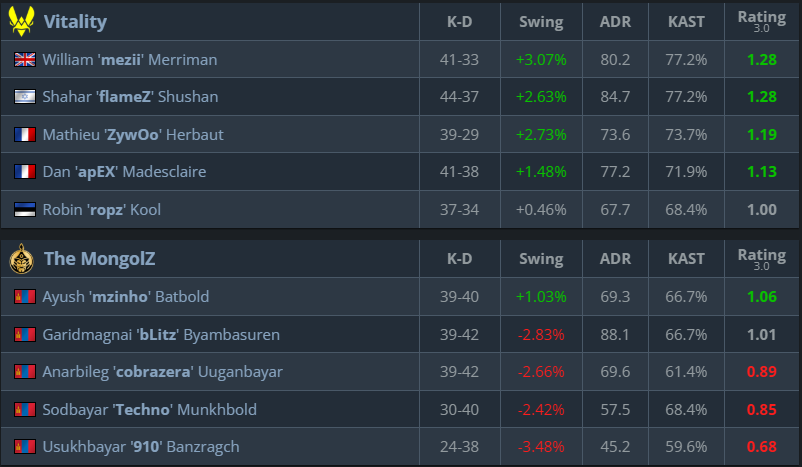Sort The MongolZ table by ADR column
Screen dimensions: 802x467
(615, 259)
